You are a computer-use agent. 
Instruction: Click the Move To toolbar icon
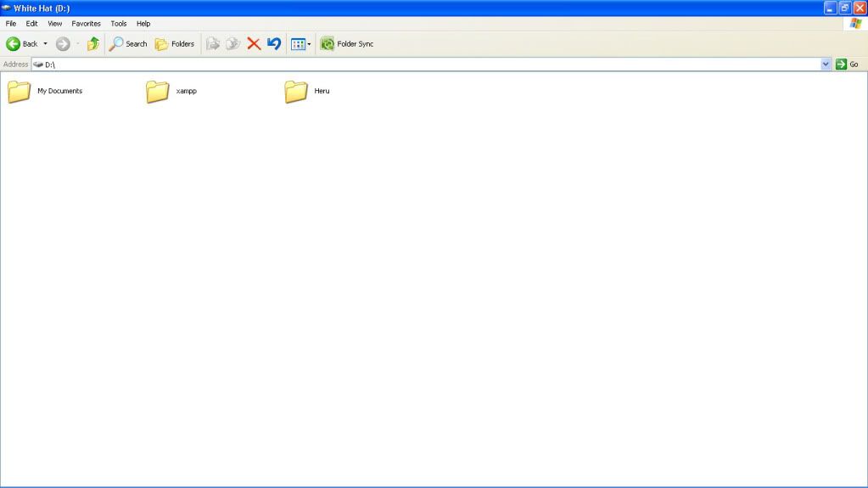(213, 44)
